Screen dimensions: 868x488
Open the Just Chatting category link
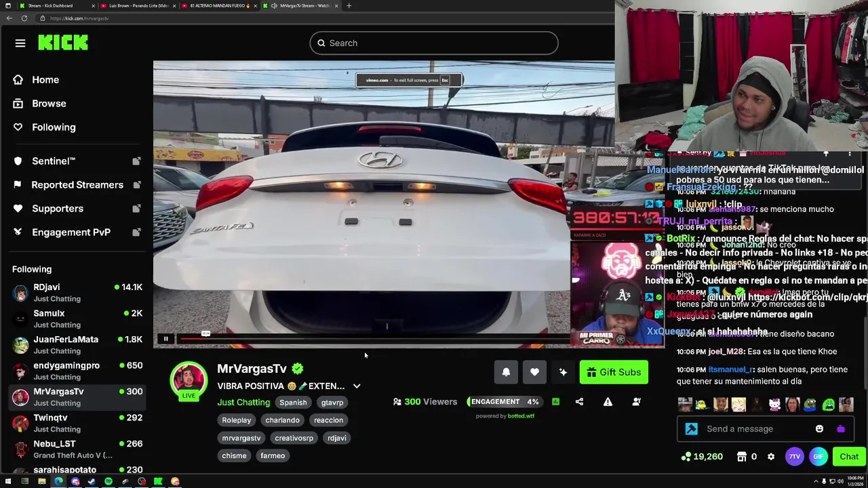[243, 403]
